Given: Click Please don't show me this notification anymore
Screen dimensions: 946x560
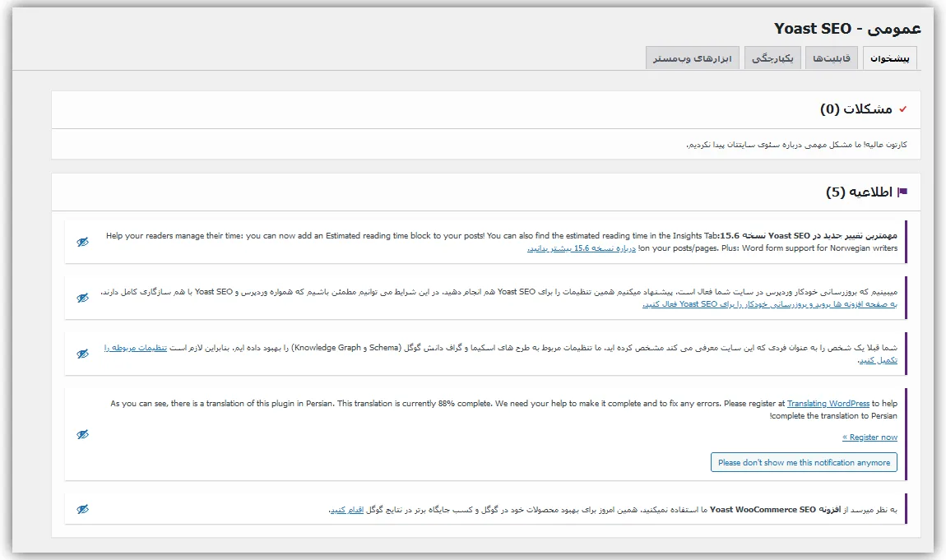Looking at the screenshot, I should tap(805, 462).
